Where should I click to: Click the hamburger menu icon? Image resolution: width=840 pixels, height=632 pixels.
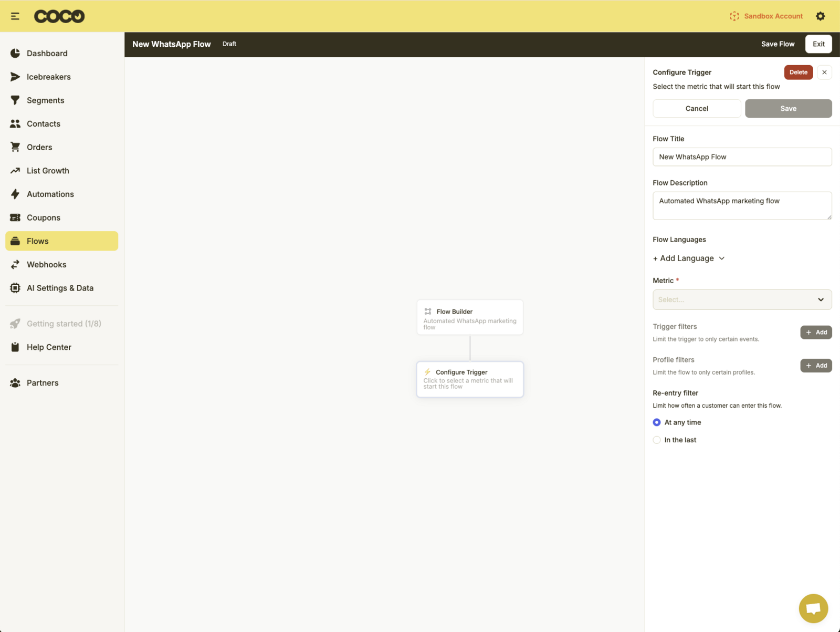[15, 16]
